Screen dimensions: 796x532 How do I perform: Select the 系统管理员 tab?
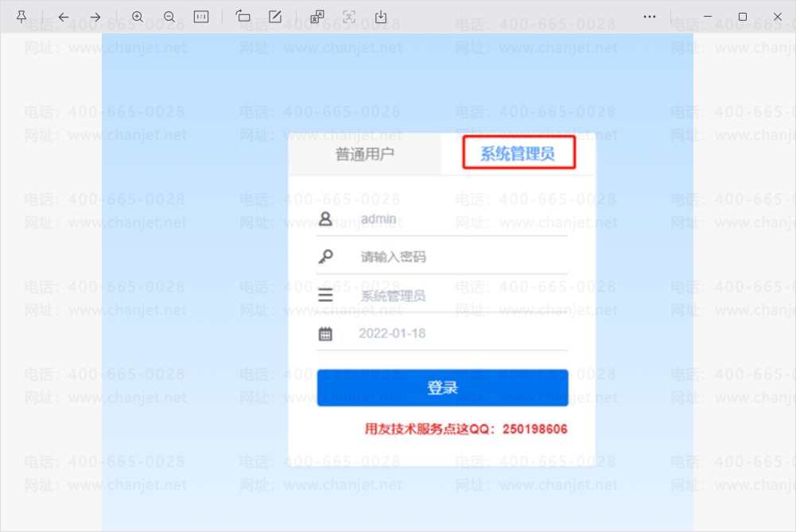point(518,153)
